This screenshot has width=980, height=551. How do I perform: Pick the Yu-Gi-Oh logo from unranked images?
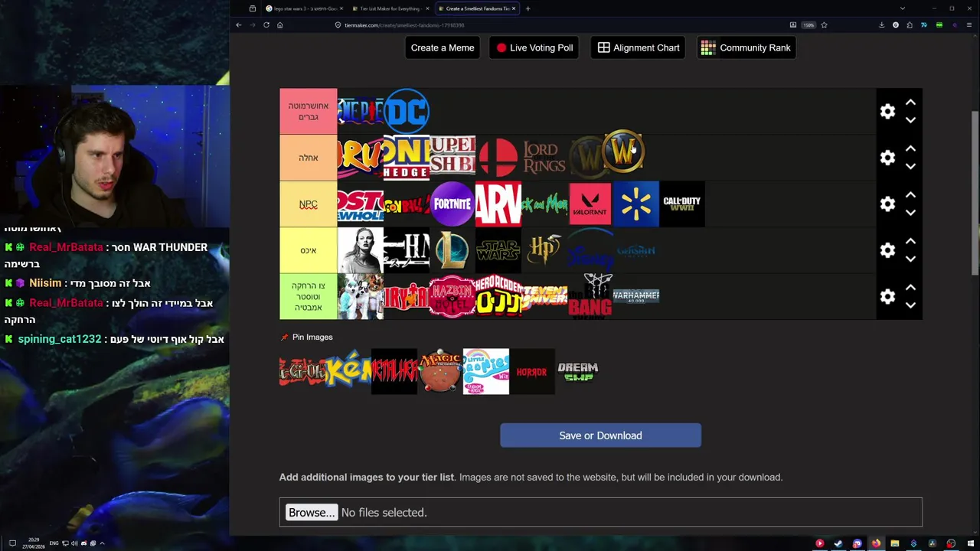[x=302, y=372]
